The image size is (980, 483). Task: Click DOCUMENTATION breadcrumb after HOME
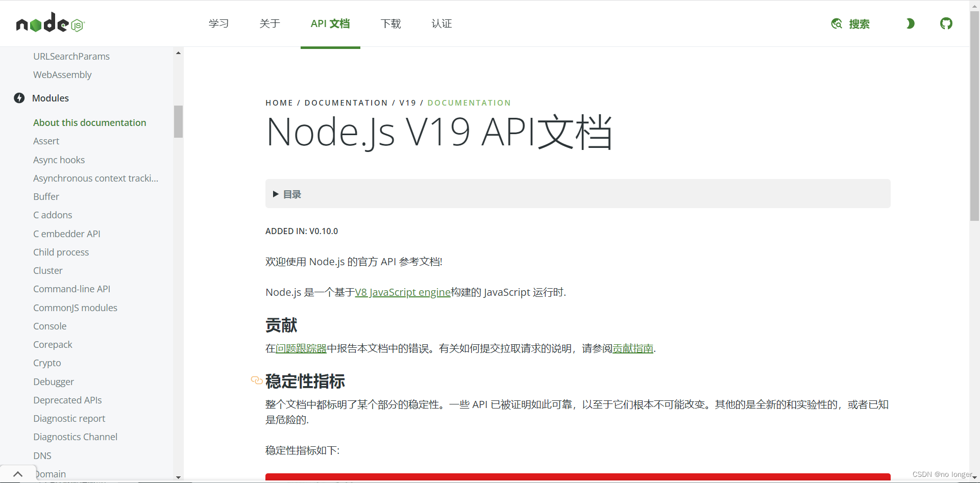tap(346, 103)
